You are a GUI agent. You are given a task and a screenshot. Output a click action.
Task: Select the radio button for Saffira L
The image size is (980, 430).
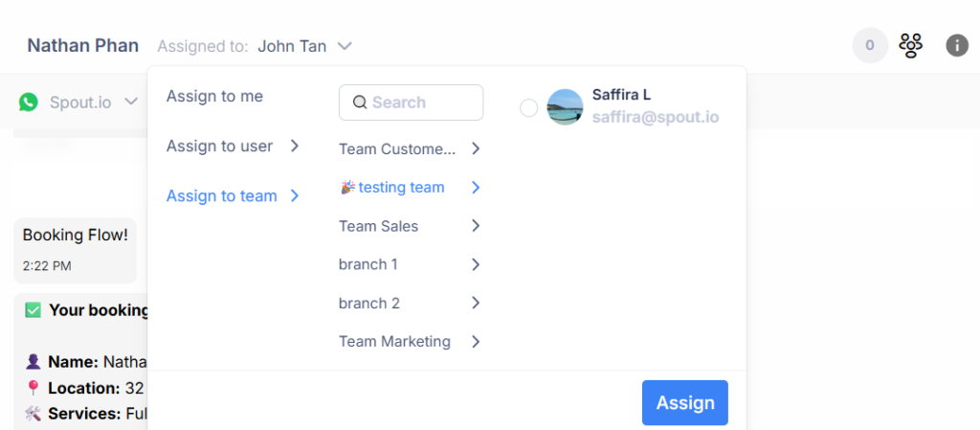click(528, 108)
